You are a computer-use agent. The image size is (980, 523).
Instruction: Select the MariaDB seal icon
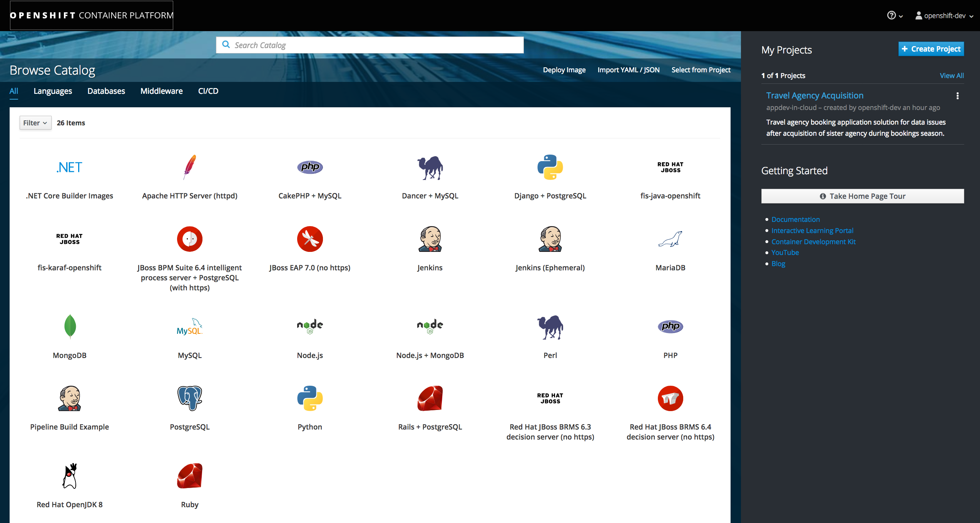(x=670, y=239)
